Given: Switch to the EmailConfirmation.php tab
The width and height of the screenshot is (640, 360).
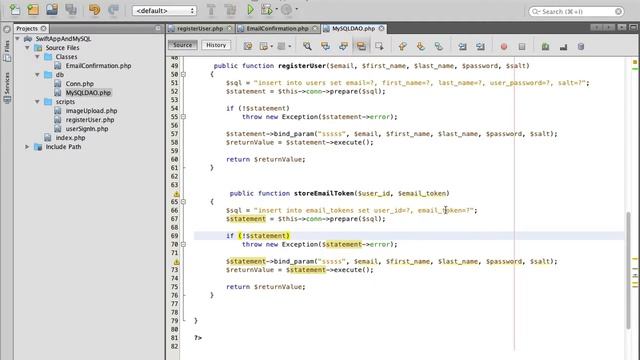Looking at the screenshot, I should pos(277,29).
